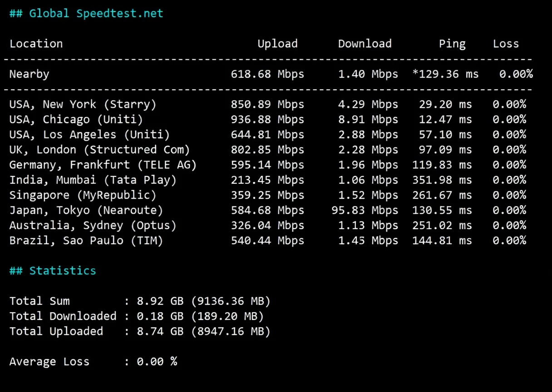This screenshot has width=552, height=392.
Task: Click the Download column header
Action: pos(365,44)
